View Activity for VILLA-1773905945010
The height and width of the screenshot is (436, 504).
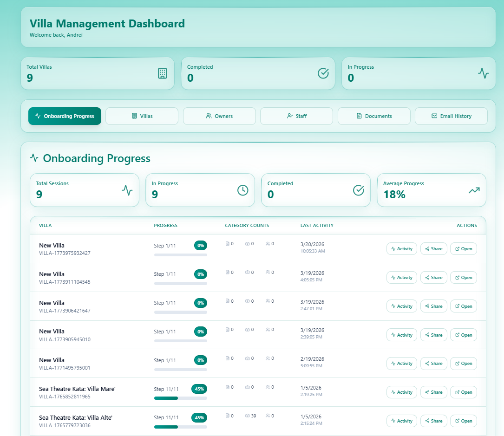click(402, 335)
